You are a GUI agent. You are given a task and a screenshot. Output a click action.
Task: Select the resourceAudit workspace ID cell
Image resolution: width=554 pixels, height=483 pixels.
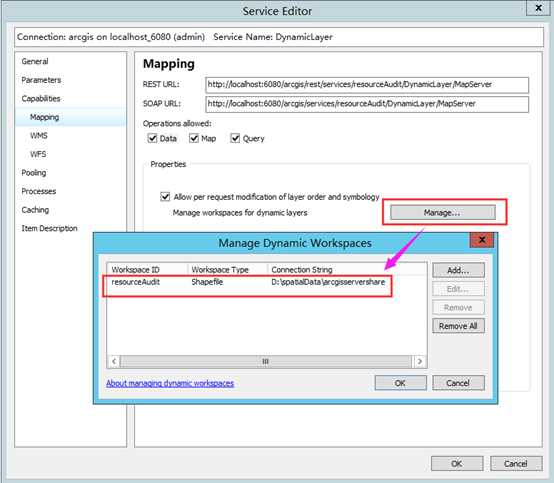point(136,282)
